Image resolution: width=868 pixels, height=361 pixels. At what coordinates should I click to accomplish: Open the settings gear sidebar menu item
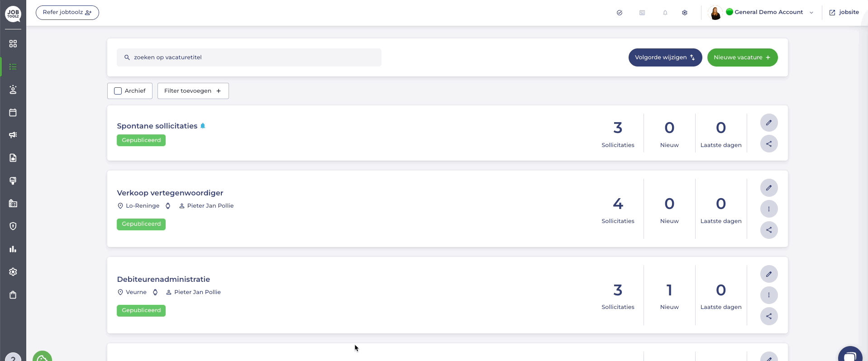[x=13, y=272]
